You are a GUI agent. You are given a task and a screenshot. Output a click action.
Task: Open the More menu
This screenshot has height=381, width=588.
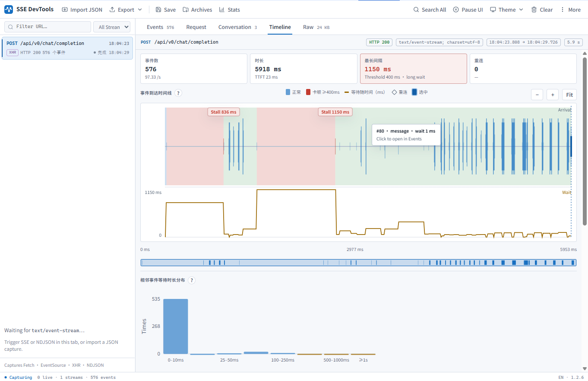pyautogui.click(x=570, y=10)
